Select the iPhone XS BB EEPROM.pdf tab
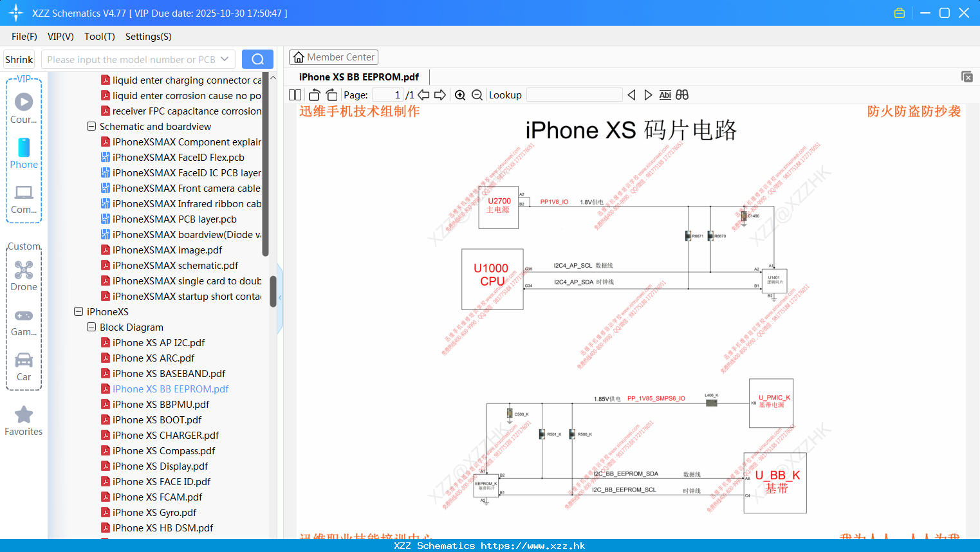 tap(359, 77)
